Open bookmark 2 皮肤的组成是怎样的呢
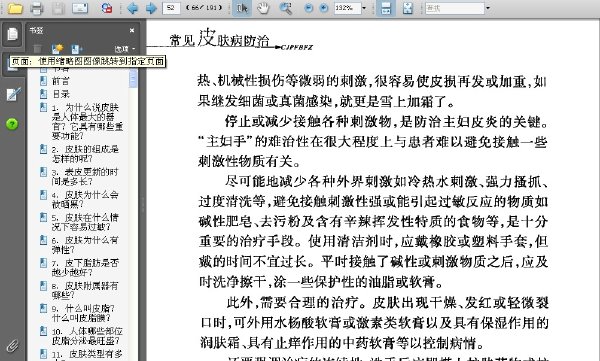 [85, 154]
